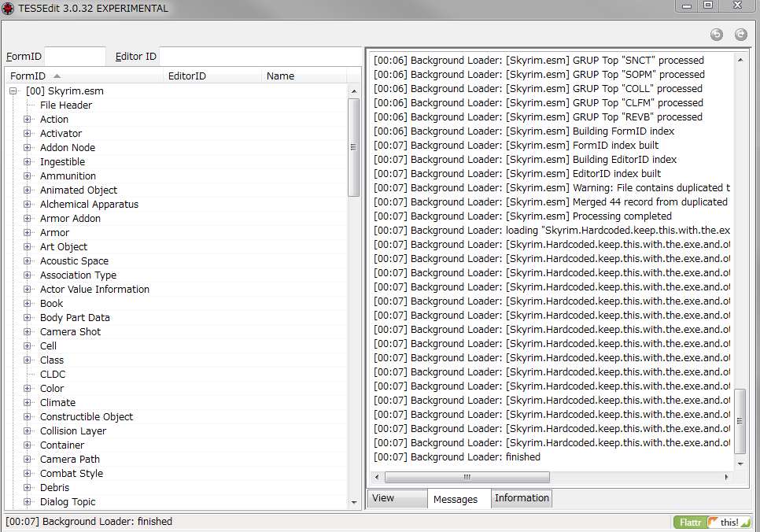Focus the Editor ID search field

click(260, 56)
